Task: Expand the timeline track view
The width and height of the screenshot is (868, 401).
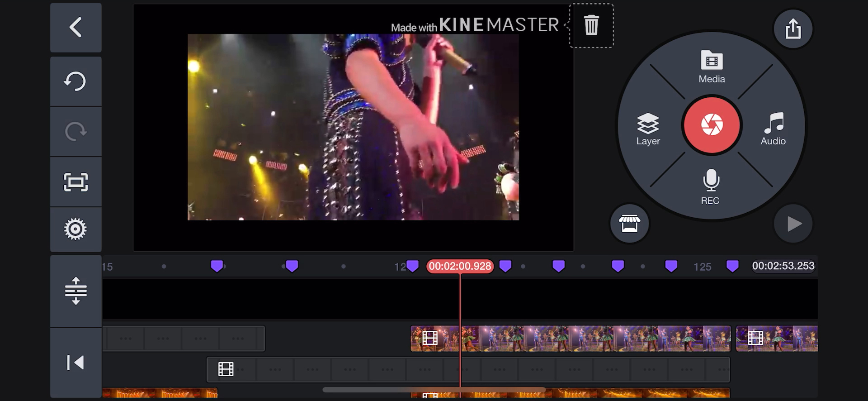Action: click(75, 291)
